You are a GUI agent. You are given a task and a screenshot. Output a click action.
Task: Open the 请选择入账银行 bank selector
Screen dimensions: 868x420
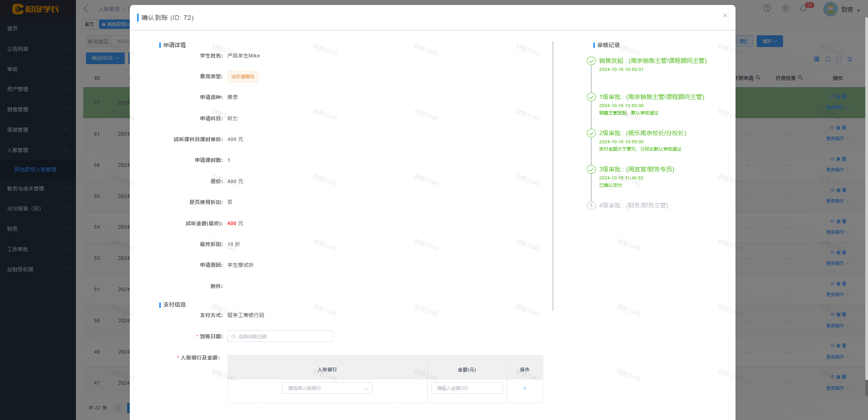click(x=327, y=388)
